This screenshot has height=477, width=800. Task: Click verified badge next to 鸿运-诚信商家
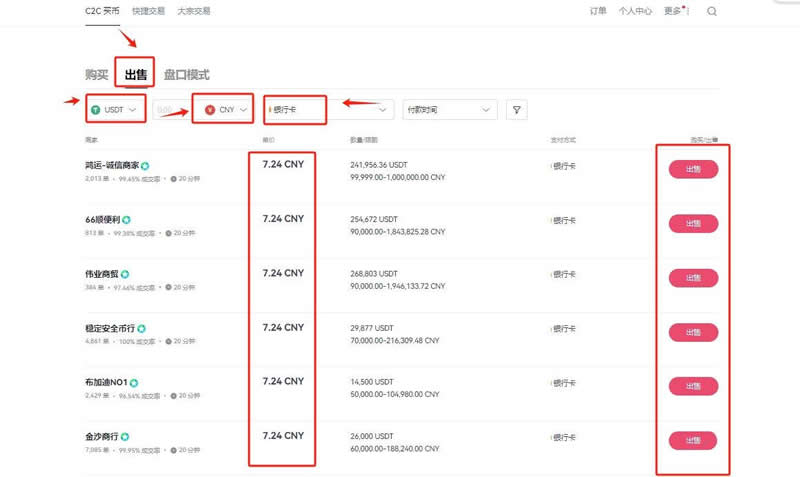145,165
